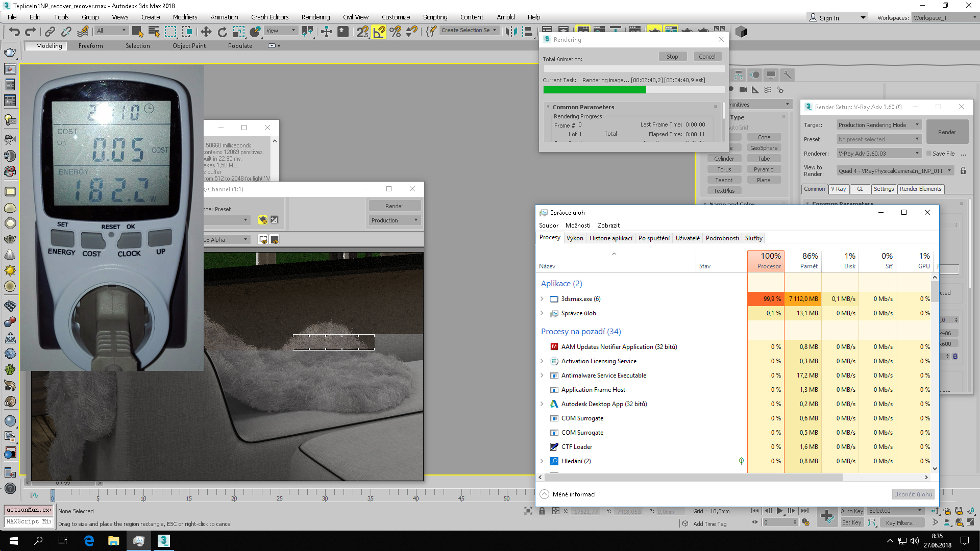
Task: Select the Helpers category icon
Action: pyautogui.click(x=755, y=90)
